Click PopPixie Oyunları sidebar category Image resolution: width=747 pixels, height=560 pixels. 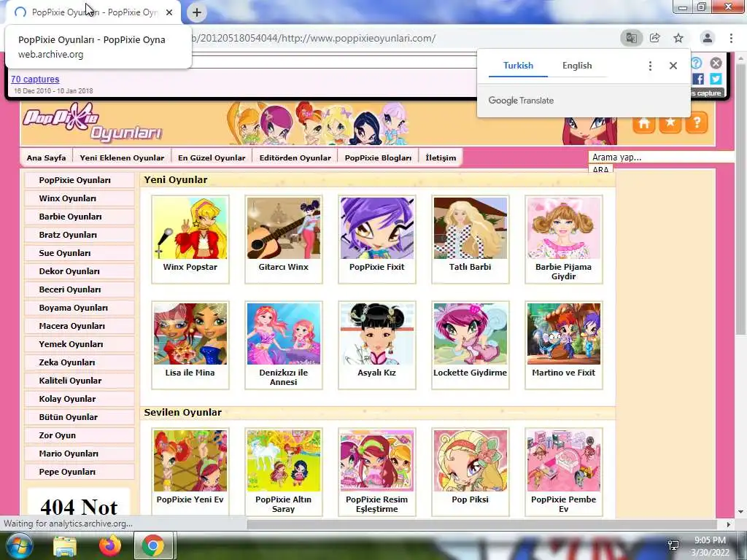80,180
